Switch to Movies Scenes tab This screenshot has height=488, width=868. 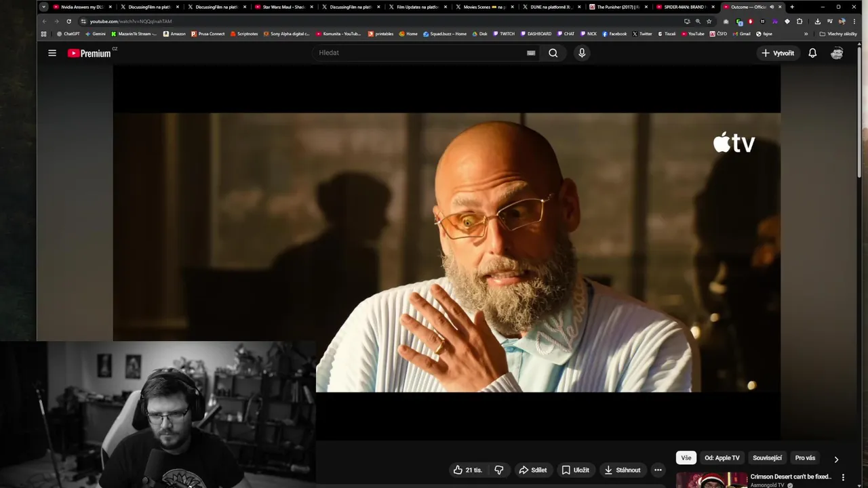[484, 7]
